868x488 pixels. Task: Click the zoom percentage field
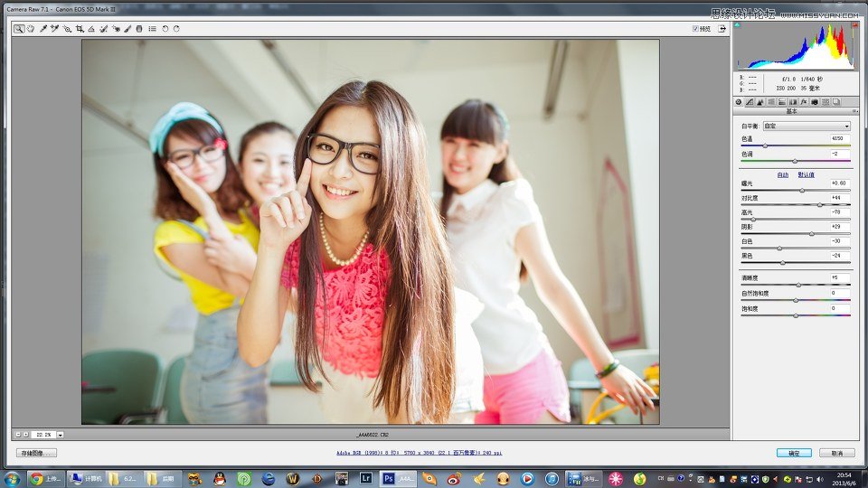click(x=43, y=435)
